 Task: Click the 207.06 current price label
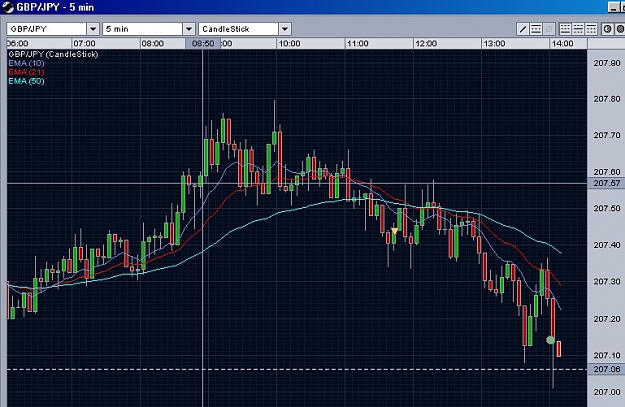click(607, 369)
